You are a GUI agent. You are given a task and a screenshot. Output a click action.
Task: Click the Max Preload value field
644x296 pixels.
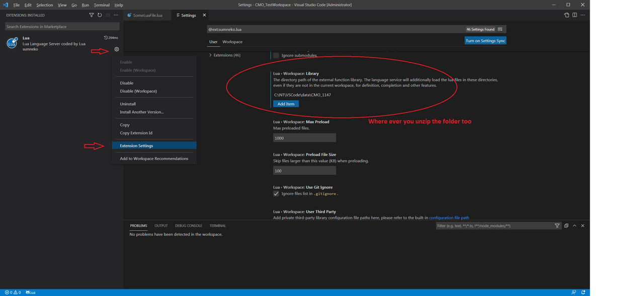click(x=304, y=138)
